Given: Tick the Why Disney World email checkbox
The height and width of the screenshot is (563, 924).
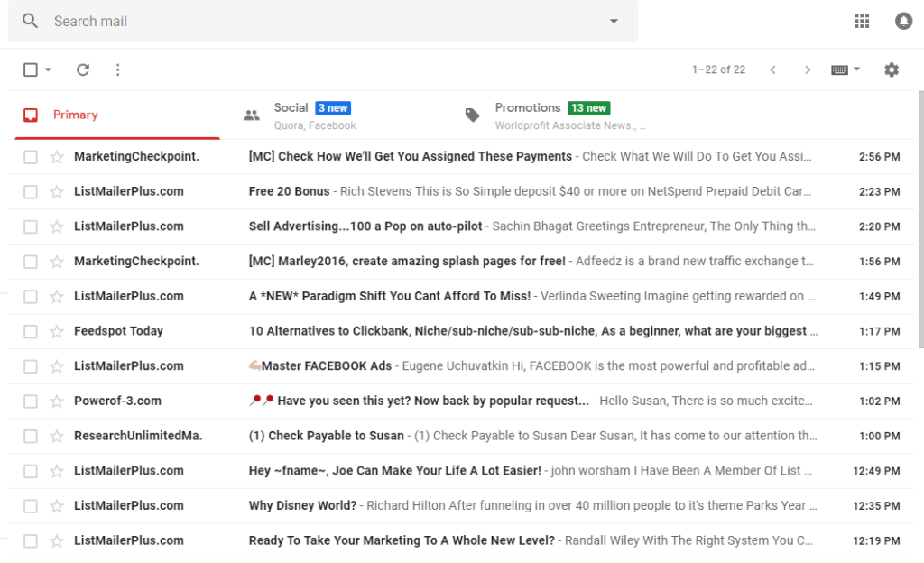Looking at the screenshot, I should 31,506.
